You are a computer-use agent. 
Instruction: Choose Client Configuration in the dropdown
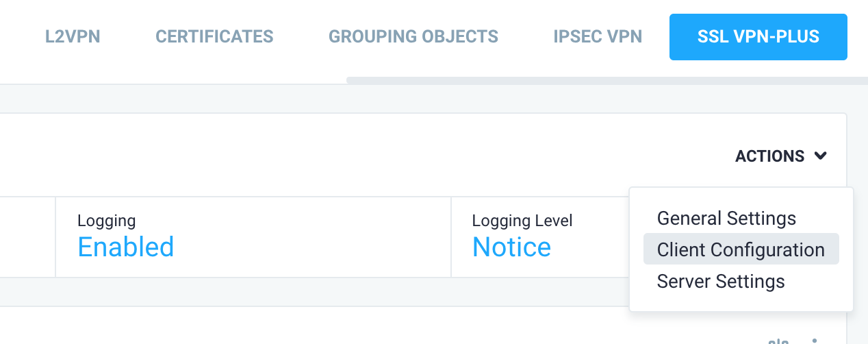point(741,250)
